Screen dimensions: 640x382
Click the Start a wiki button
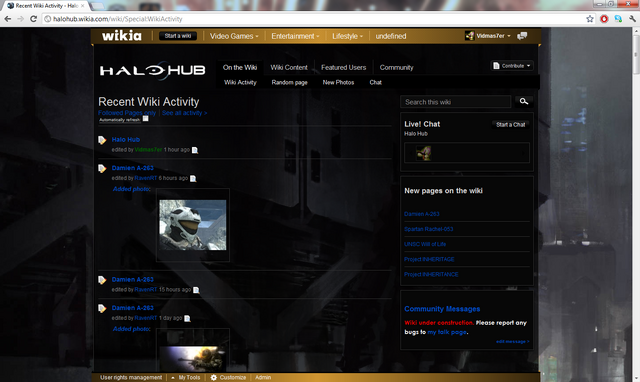(178, 36)
